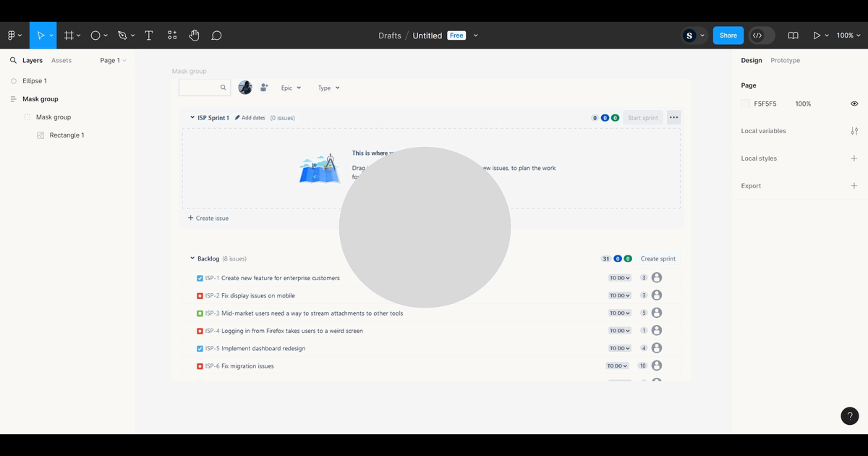868x456 pixels.
Task: Open the Resources tool
Action: (172, 35)
